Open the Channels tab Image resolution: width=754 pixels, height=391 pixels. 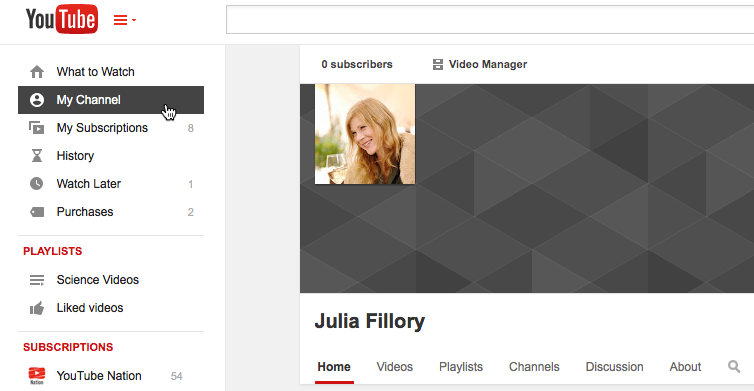click(x=534, y=367)
